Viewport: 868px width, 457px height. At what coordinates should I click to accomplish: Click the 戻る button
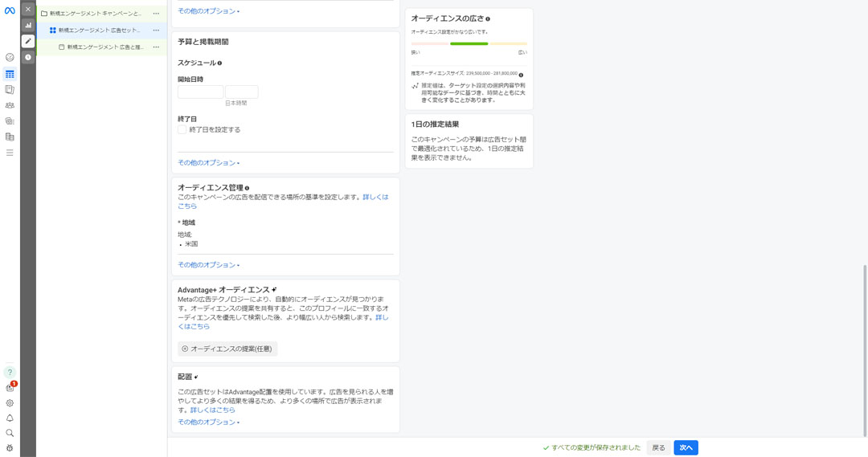[x=658, y=447]
